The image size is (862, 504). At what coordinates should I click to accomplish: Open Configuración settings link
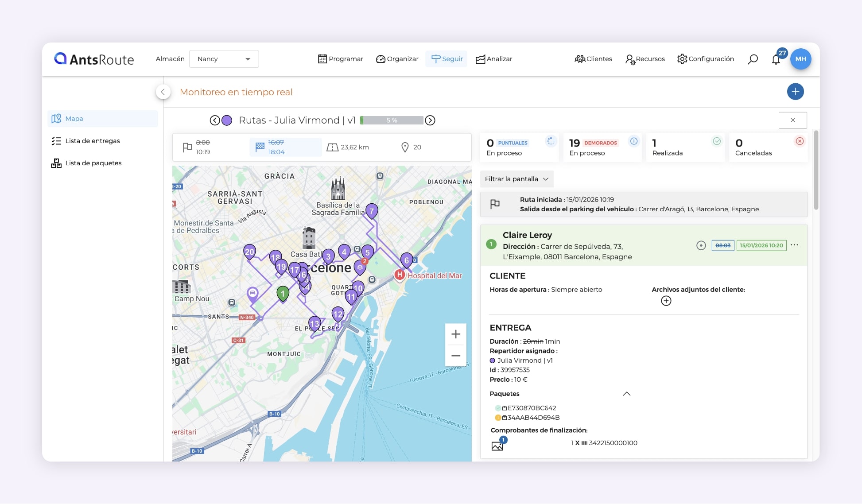point(705,59)
